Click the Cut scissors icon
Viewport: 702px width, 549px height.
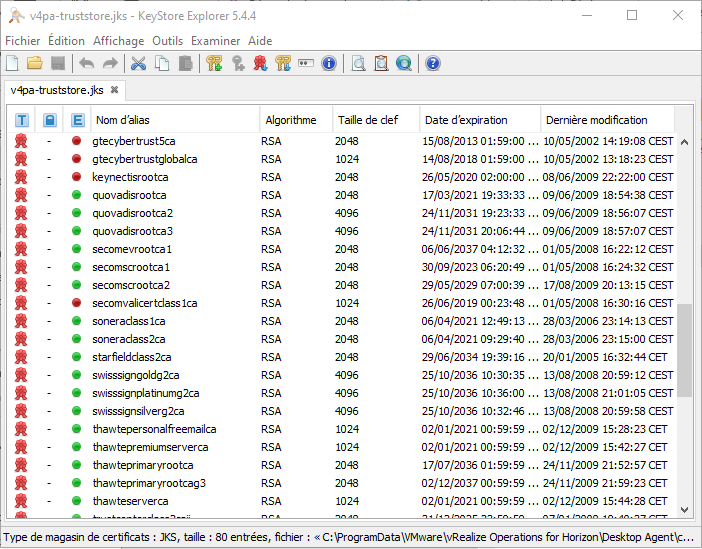click(x=139, y=64)
